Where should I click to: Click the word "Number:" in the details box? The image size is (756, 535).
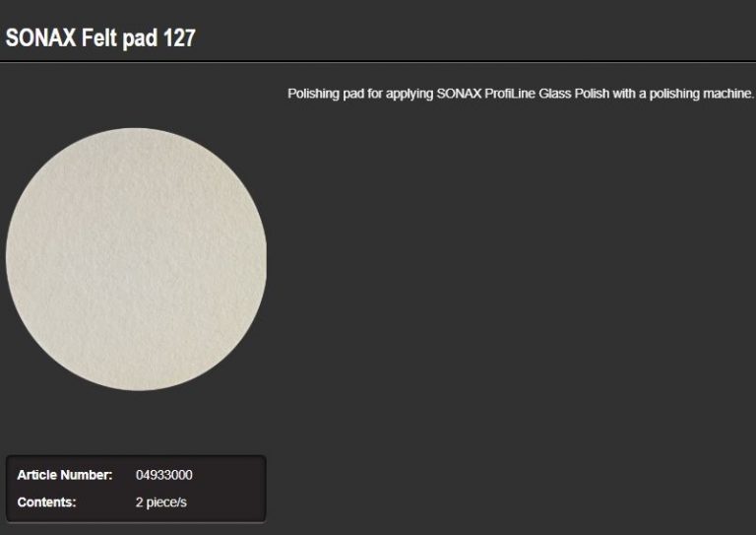pyautogui.click(x=87, y=475)
